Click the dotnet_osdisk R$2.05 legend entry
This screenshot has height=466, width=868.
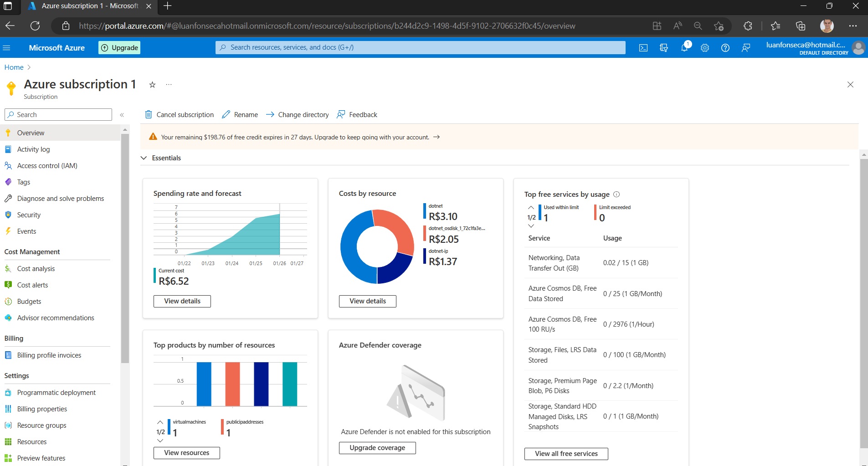[455, 235]
